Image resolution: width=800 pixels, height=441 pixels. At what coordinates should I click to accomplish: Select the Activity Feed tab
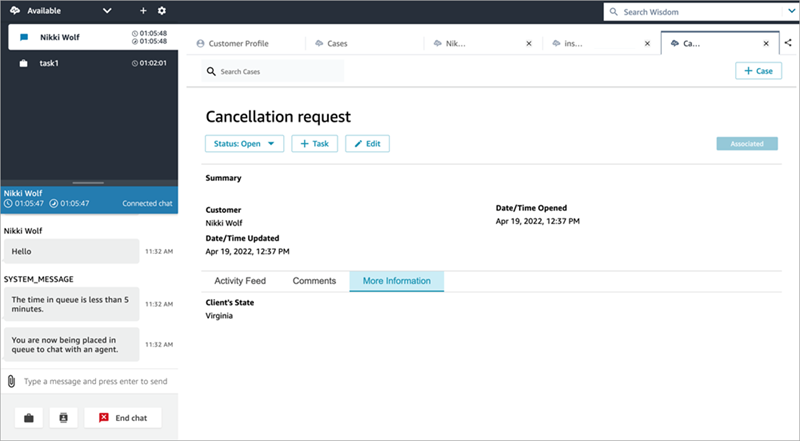pos(239,281)
